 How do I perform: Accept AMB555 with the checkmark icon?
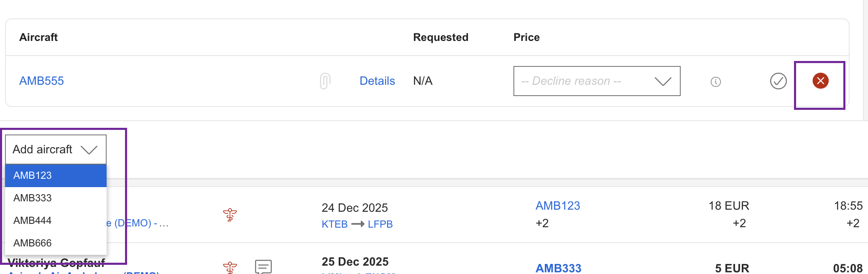(778, 81)
